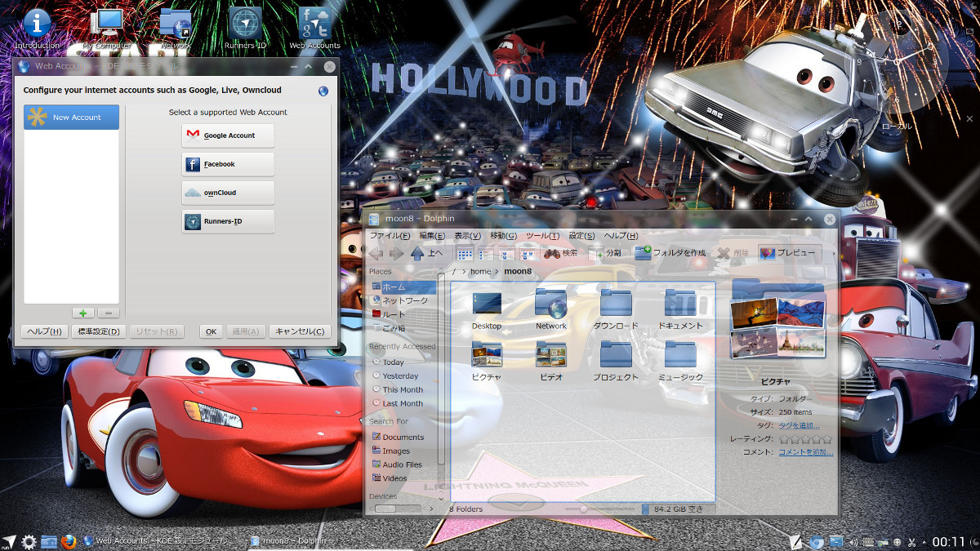Open the ツール(T) menu in Dolphin
980x551 pixels.
click(x=542, y=236)
